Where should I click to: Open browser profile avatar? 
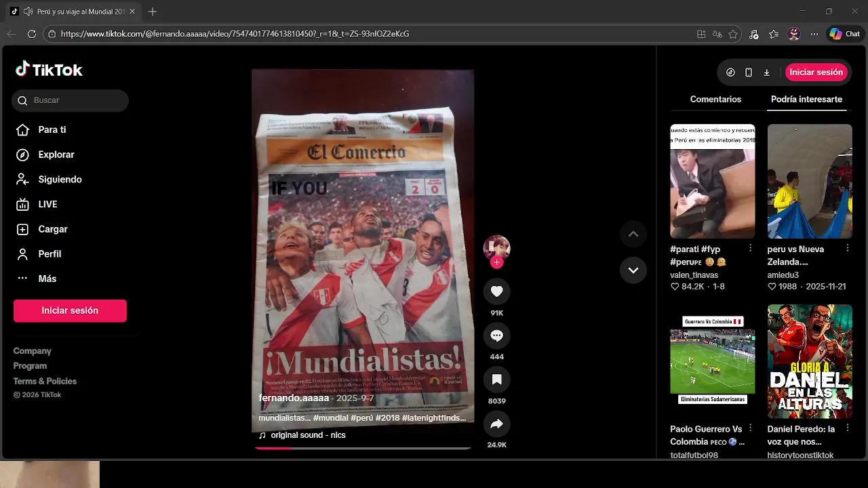794,34
